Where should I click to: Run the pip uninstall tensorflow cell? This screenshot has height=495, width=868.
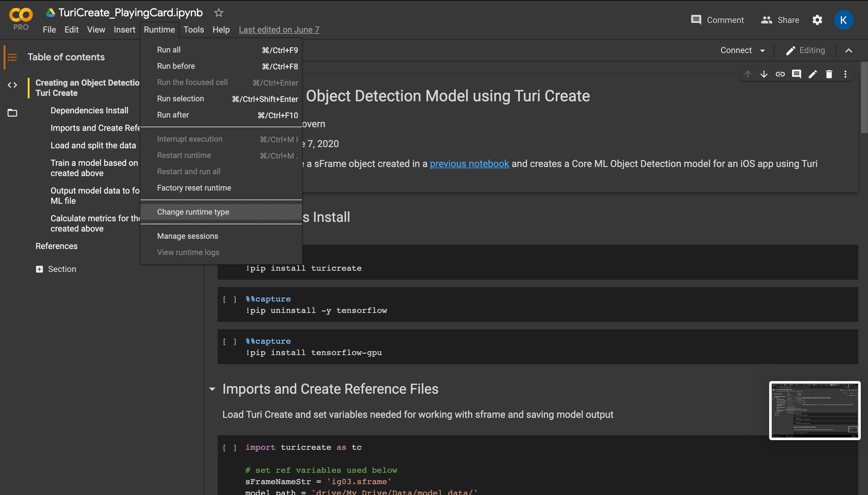click(229, 299)
